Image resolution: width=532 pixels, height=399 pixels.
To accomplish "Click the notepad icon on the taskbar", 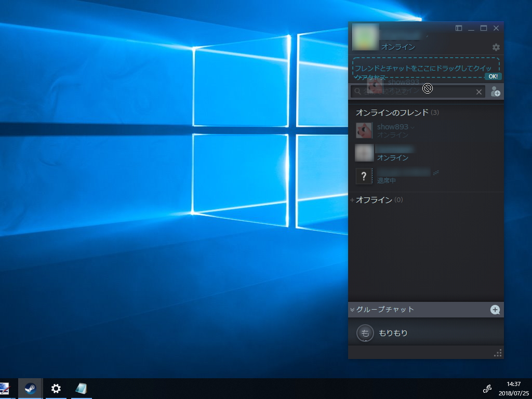I will click(x=82, y=388).
